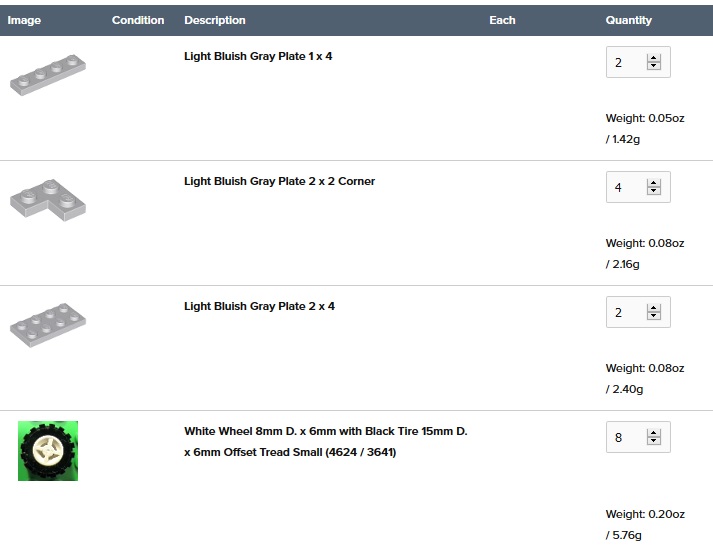Focus the Plate 1 x 4 quantity field

click(x=626, y=62)
